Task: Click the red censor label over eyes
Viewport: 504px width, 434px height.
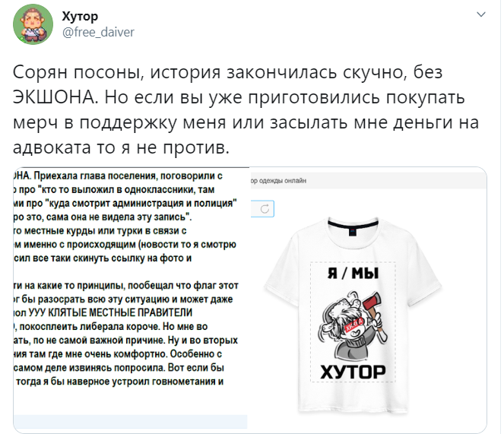Action: point(353,325)
